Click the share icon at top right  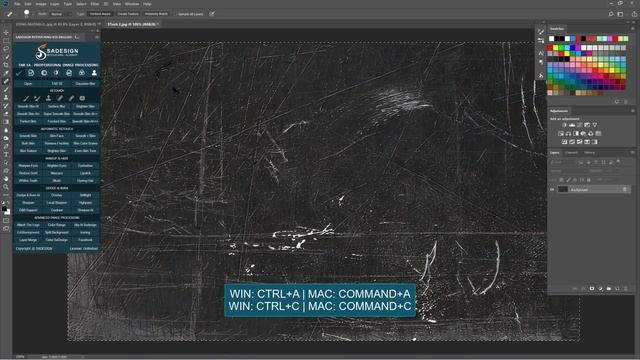pos(634,14)
